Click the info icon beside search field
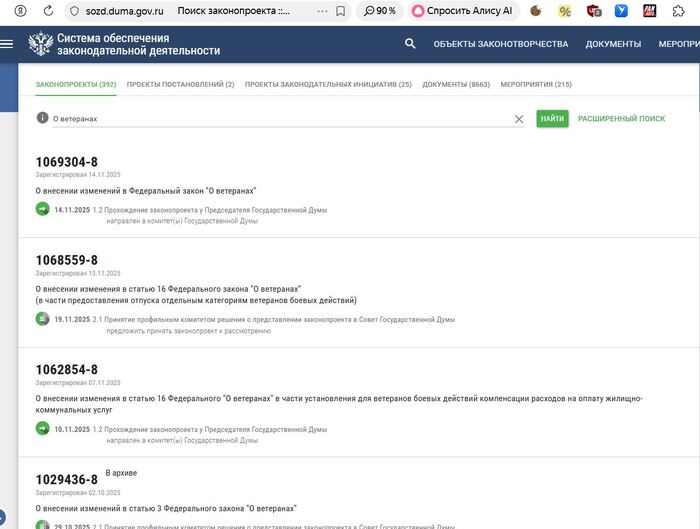The image size is (700, 529). pyautogui.click(x=42, y=118)
